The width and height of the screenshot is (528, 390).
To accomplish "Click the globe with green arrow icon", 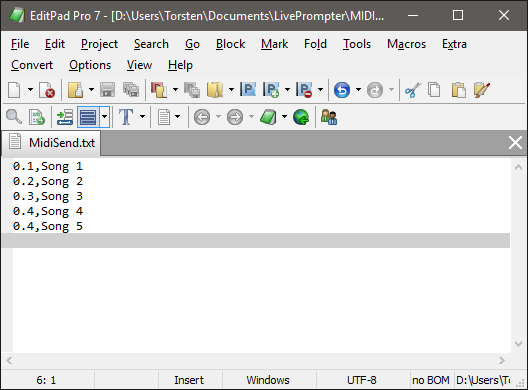I will click(x=301, y=117).
